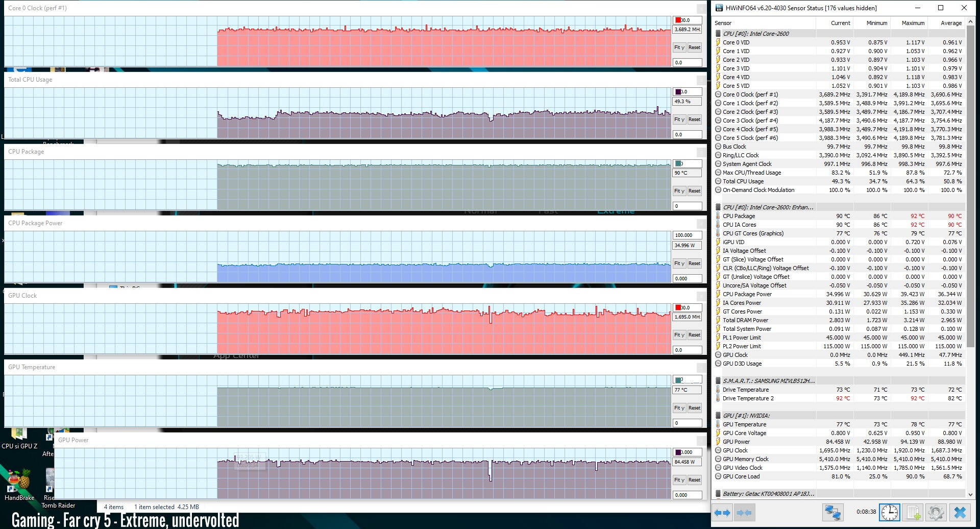This screenshot has width=980, height=529.
Task: Select the GPU Memory Clock row
Action: coord(839,459)
